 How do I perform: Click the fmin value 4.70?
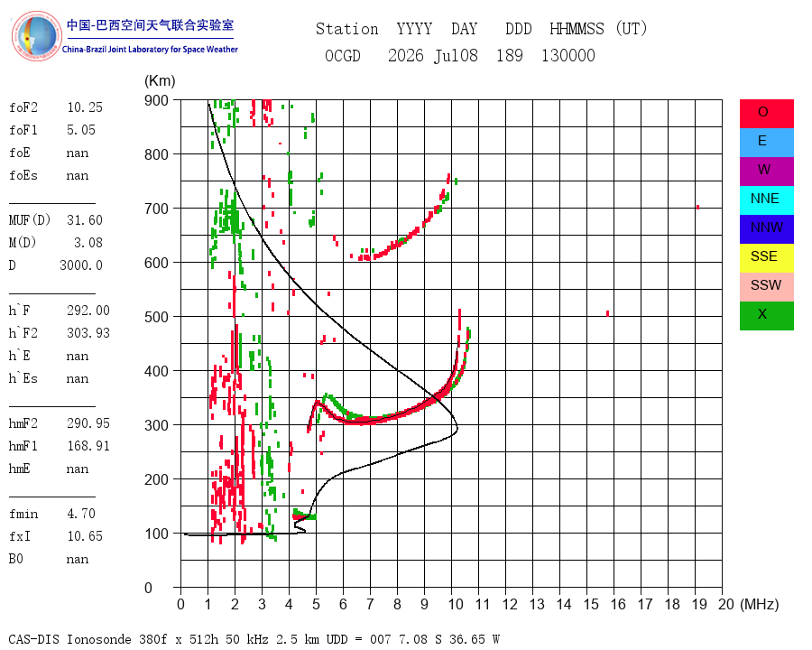[x=81, y=514]
